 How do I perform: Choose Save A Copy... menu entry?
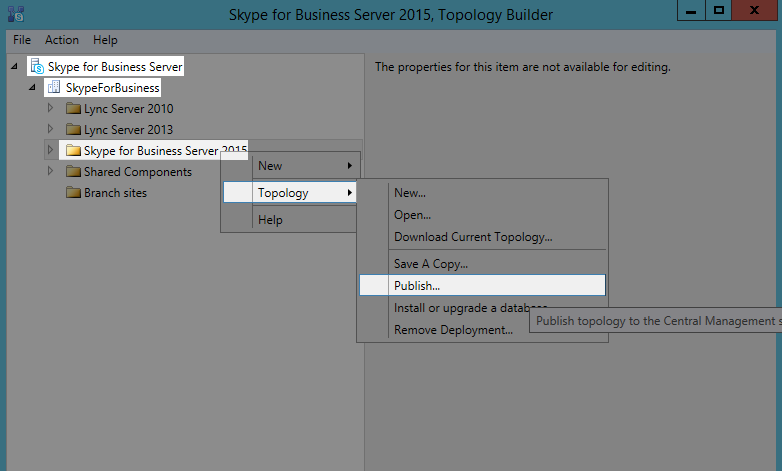click(x=482, y=264)
